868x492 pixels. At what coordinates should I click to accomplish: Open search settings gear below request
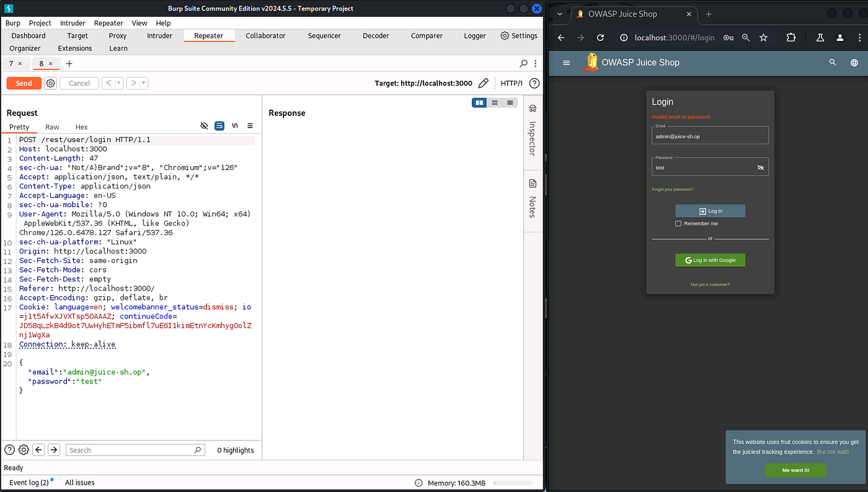24,450
